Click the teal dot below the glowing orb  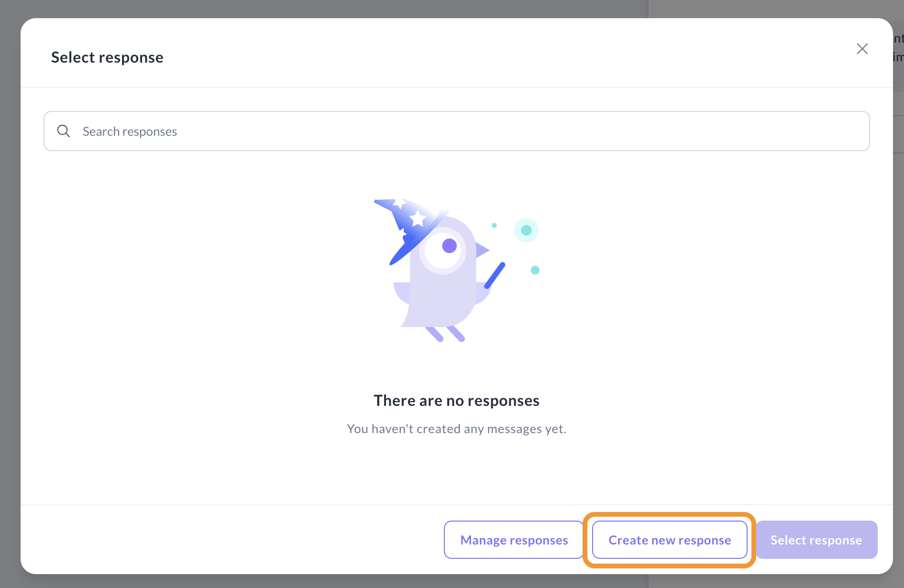point(535,270)
